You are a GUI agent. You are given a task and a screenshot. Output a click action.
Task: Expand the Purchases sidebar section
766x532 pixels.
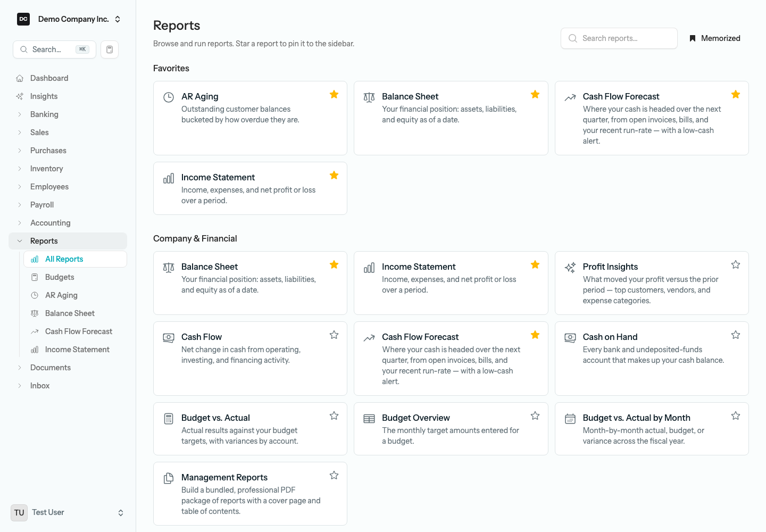click(x=68, y=151)
